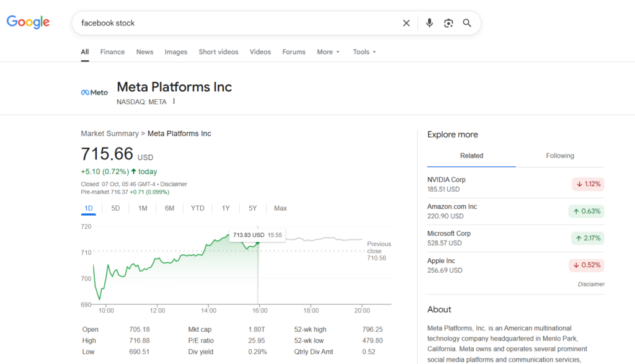Open the News results tab
The width and height of the screenshot is (635, 364).
144,52
